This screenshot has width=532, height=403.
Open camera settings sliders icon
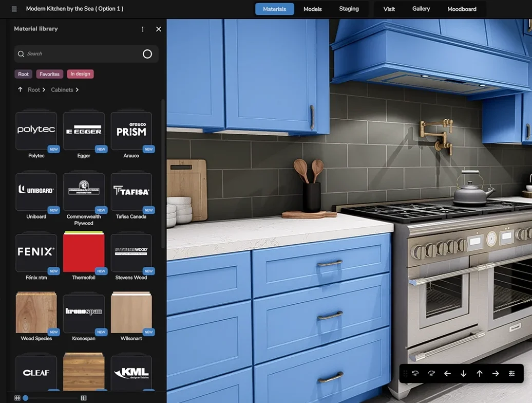click(511, 374)
